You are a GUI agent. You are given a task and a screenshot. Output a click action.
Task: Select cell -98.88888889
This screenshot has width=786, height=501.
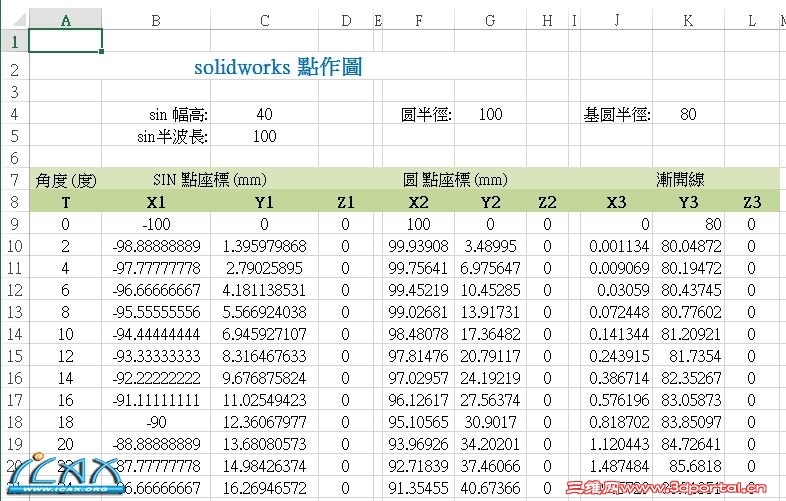tap(156, 246)
